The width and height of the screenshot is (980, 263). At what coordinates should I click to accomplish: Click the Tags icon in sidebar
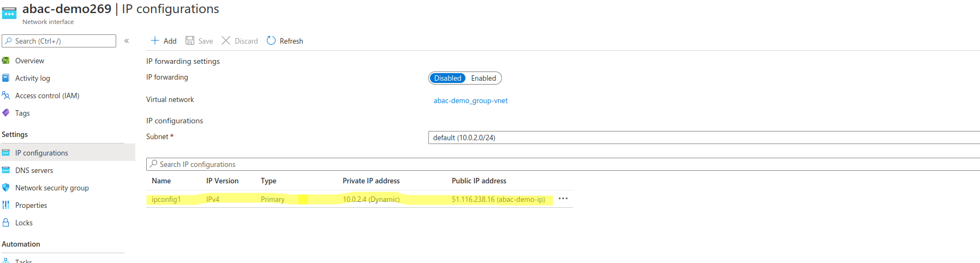pyautogui.click(x=6, y=113)
